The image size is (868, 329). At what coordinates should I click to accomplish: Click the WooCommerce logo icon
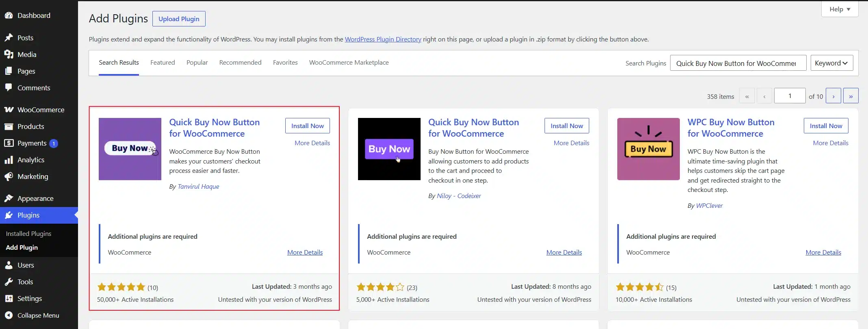(9, 110)
